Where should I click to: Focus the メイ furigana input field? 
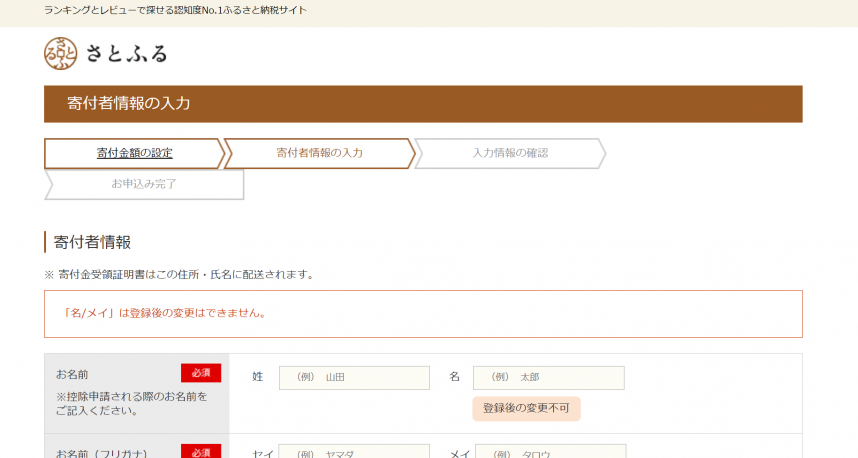(x=550, y=452)
